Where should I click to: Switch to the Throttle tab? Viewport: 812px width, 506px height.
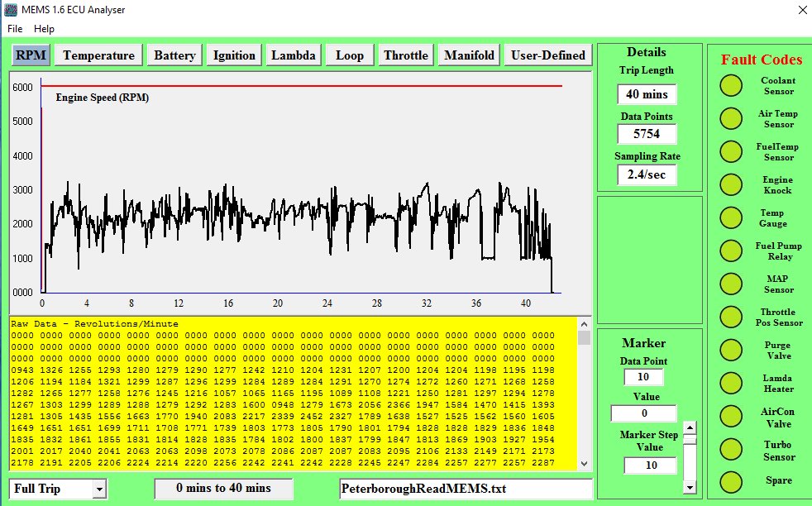[x=406, y=55]
